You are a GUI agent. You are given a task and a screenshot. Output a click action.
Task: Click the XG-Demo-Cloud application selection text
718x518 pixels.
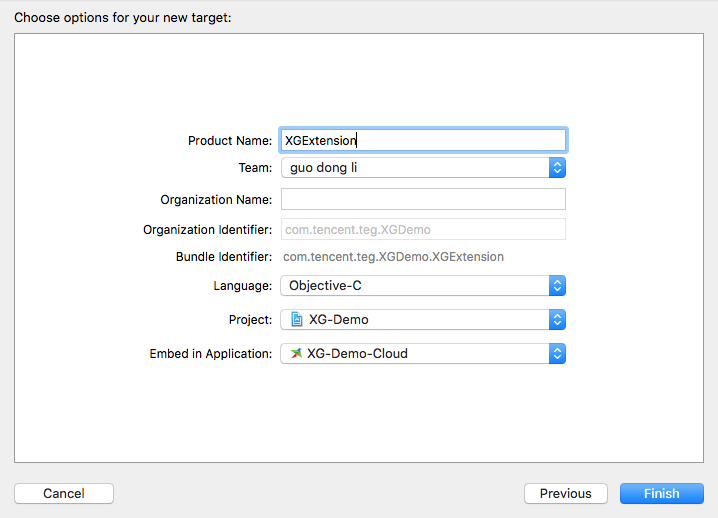(x=357, y=353)
